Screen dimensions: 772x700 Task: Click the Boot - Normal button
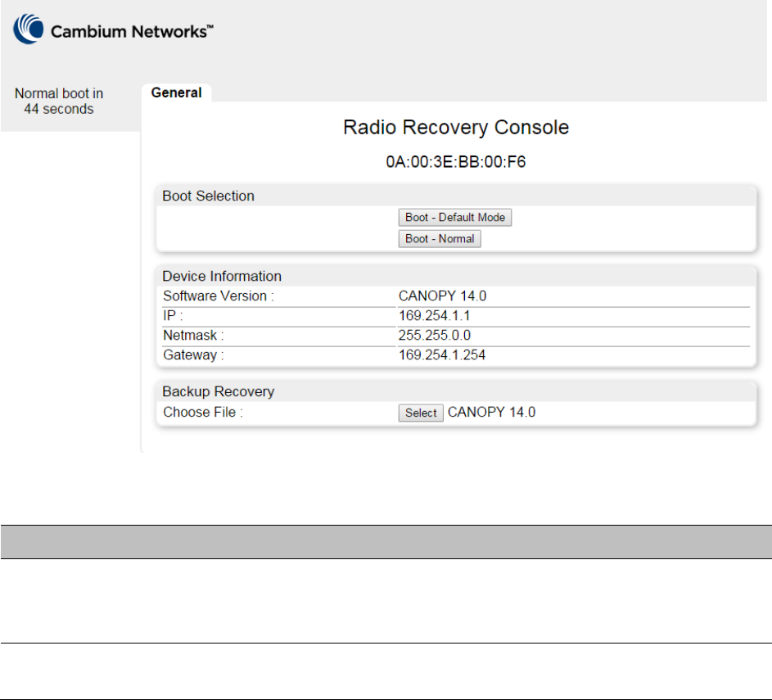pos(440,239)
